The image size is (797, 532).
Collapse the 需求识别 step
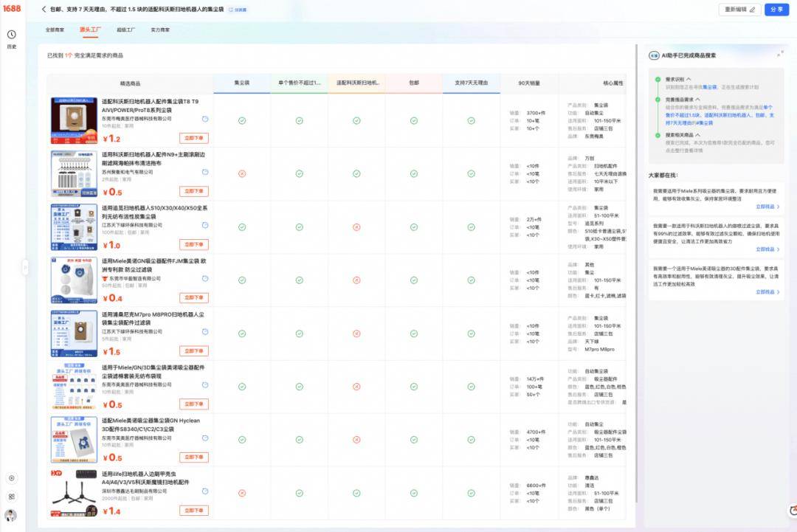pos(689,79)
